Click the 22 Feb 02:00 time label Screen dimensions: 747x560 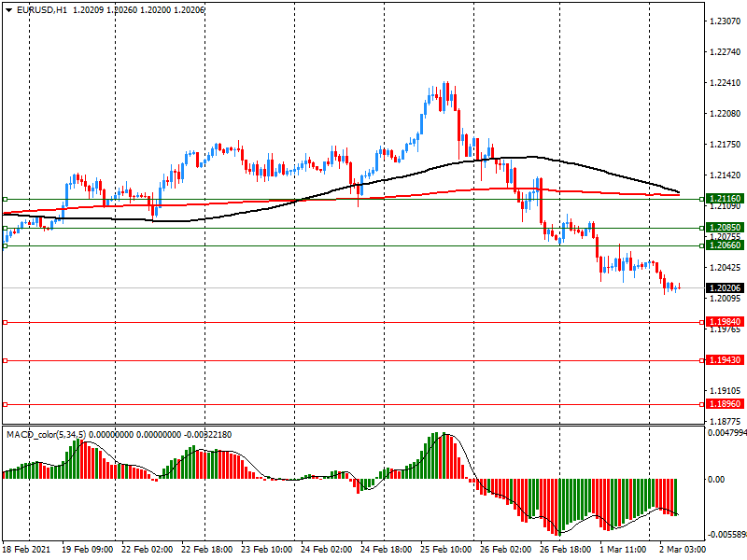(x=148, y=550)
